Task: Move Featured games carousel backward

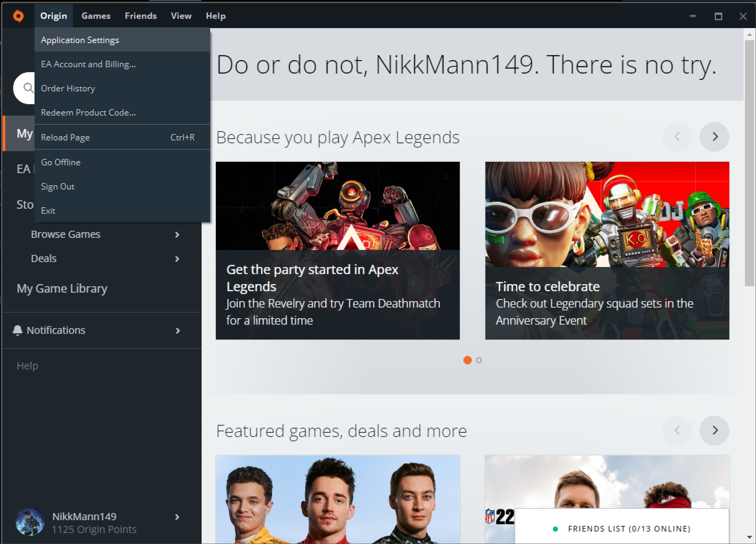Action: tap(677, 431)
